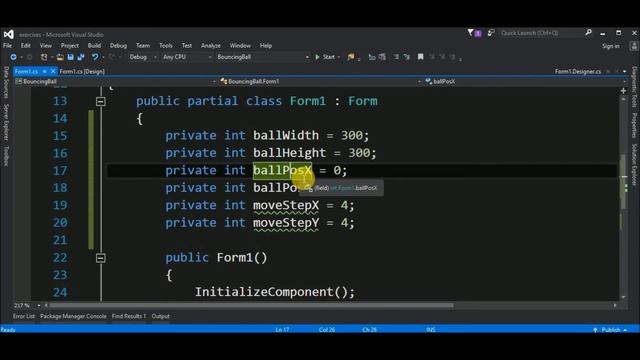Open the Edit menu

pyautogui.click(x=25, y=46)
